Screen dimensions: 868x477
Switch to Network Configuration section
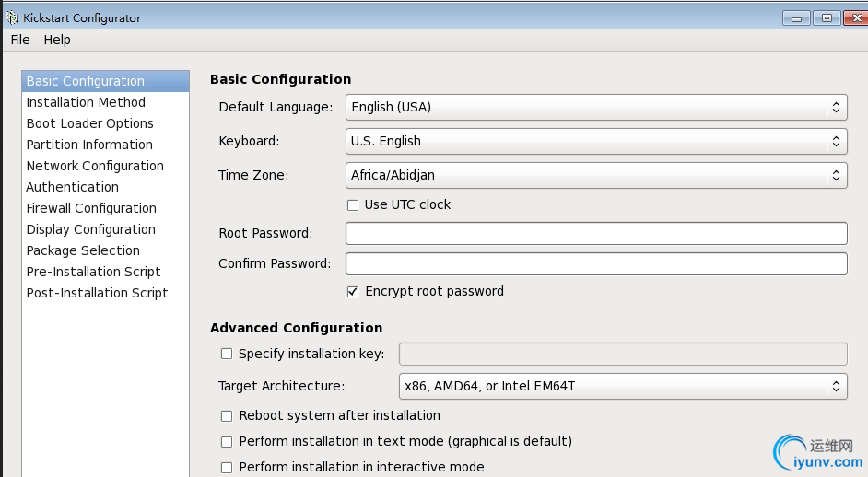95,166
